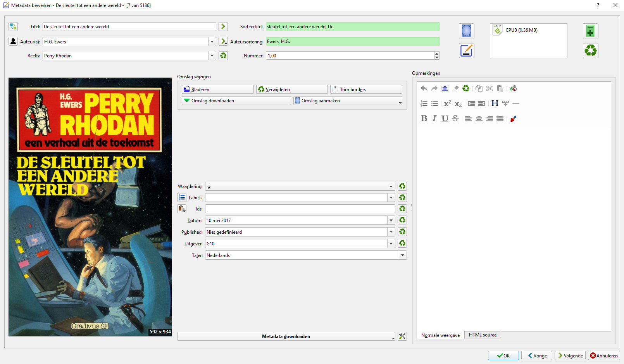Click the green recycle icon in the comments toolbar
This screenshot has height=364, width=624.
(x=466, y=88)
